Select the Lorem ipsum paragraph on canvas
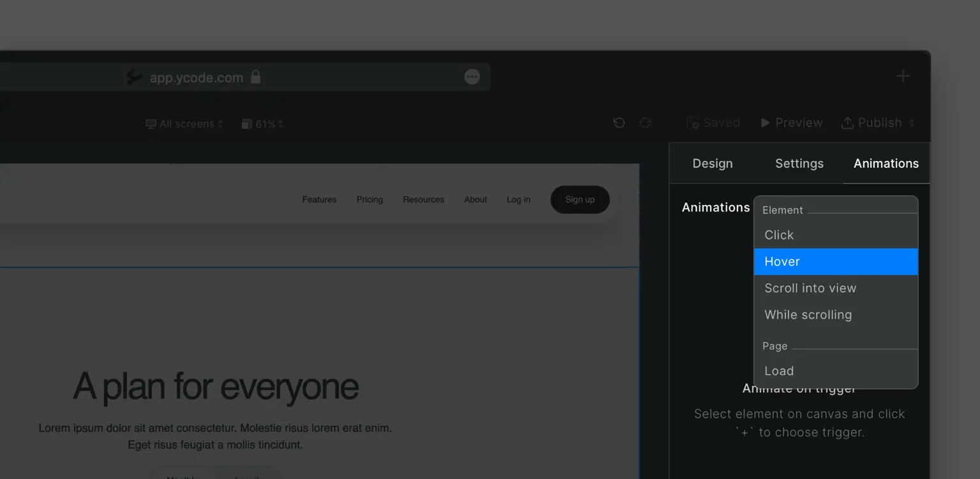 pos(215,436)
